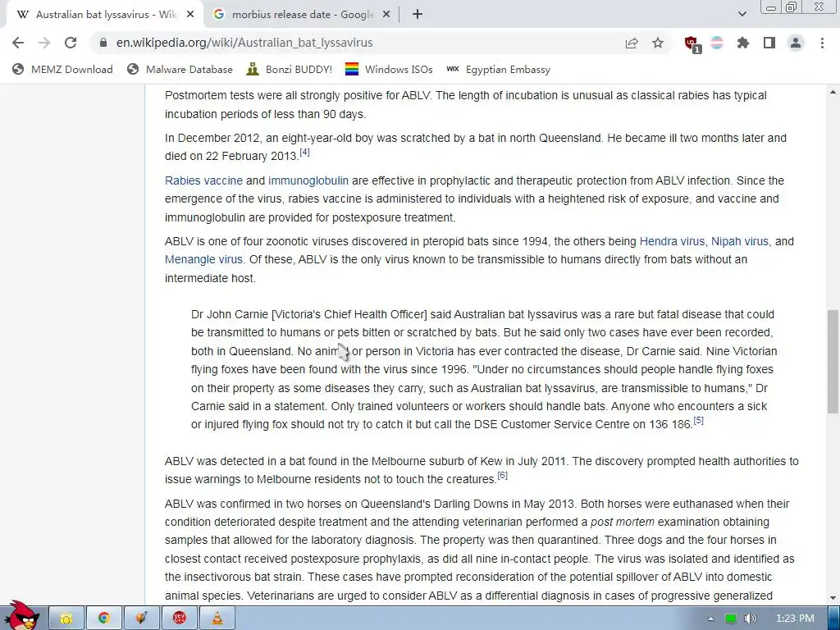Open the Bonzi BUDDY! bookmark

pyautogui.click(x=290, y=70)
